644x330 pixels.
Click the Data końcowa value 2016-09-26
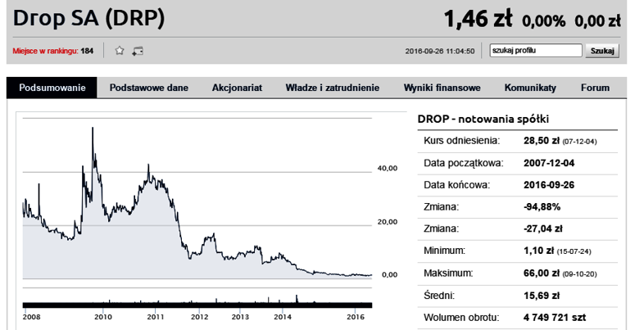(x=549, y=185)
